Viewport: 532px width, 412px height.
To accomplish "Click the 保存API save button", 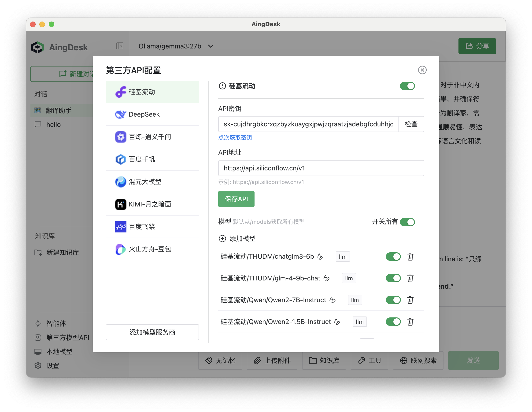I will click(x=236, y=199).
